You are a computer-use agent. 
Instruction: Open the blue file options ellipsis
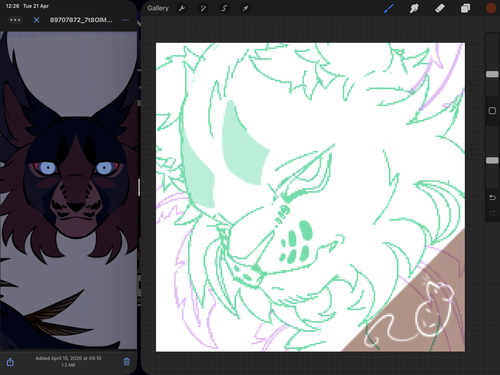pyautogui.click(x=125, y=20)
